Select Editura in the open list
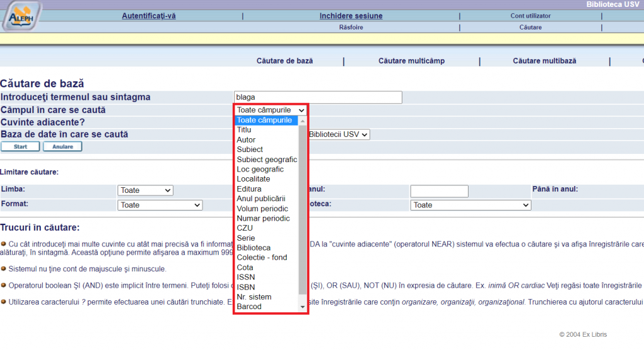The width and height of the screenshot is (644, 350). pyautogui.click(x=249, y=189)
